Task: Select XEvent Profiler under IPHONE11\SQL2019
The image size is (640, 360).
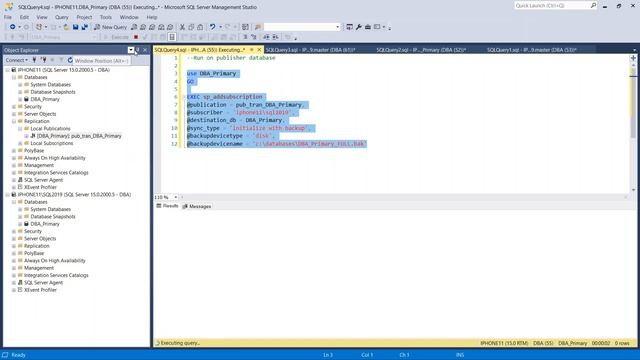Action: click(40, 290)
